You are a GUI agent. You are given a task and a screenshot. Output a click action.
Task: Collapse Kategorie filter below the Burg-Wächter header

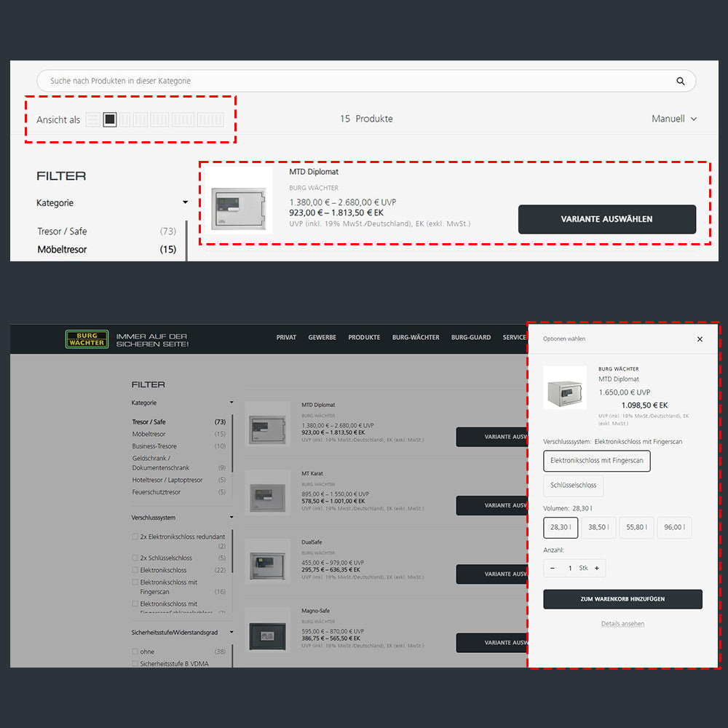point(232,403)
